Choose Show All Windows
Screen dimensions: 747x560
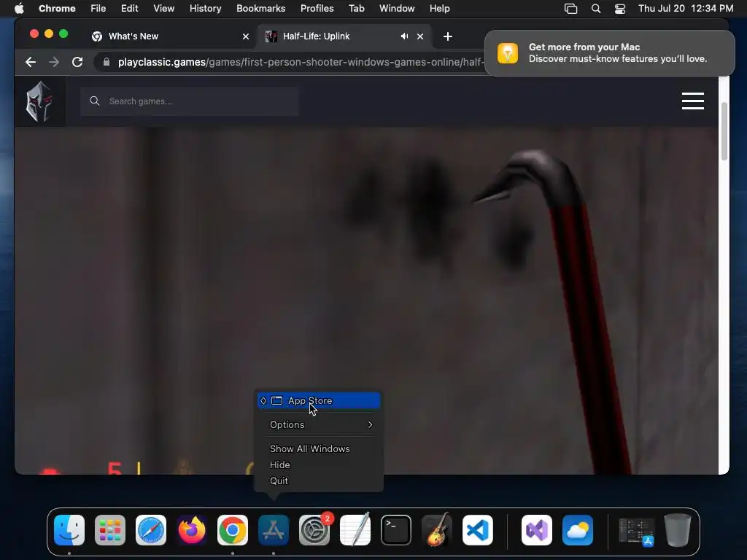pyautogui.click(x=309, y=448)
